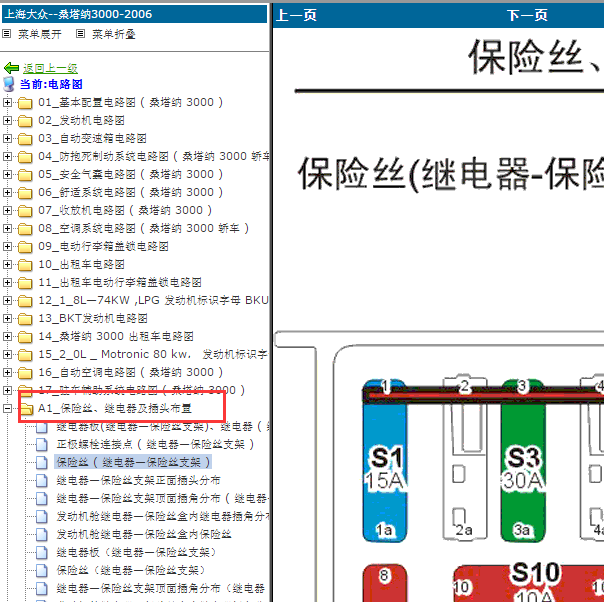Open 发动机舱继电器—保险丝盒内保险丝 page

click(x=144, y=535)
